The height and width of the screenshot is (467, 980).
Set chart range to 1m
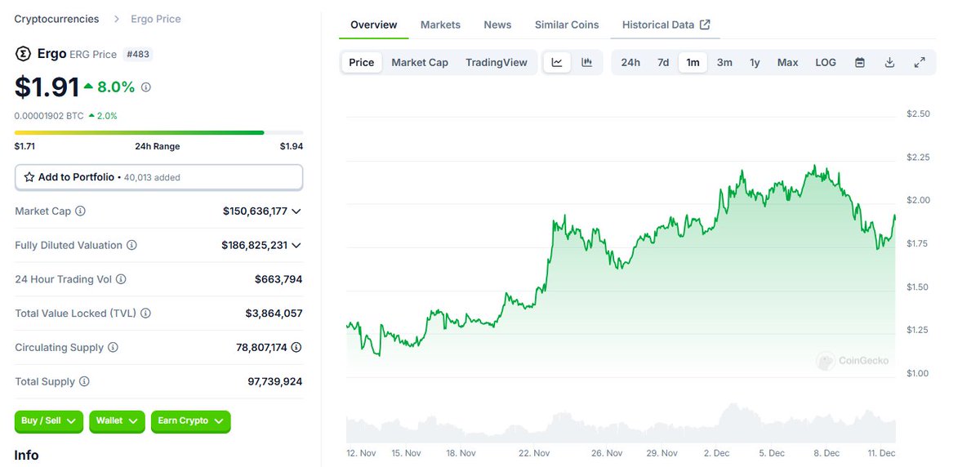tap(693, 62)
